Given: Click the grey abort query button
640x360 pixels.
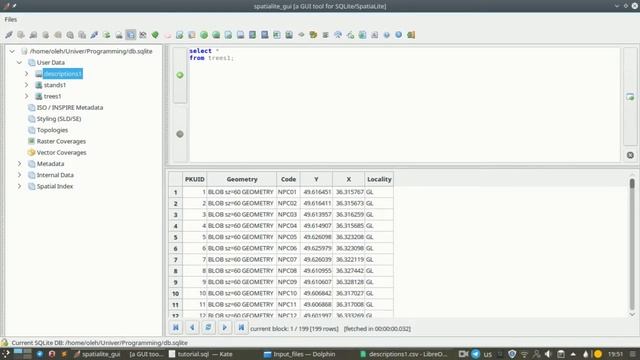Looking at the screenshot, I should click(180, 134).
